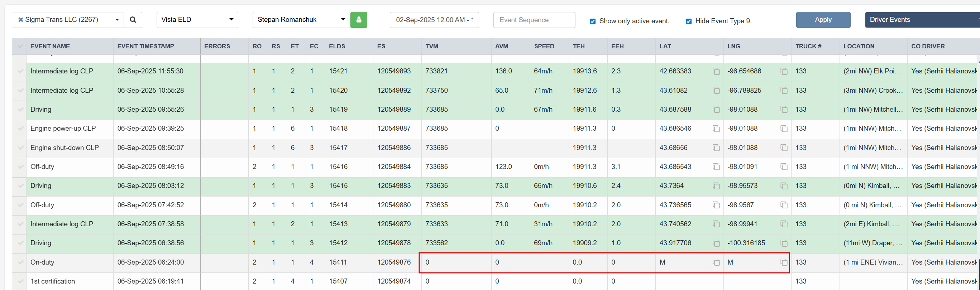Image resolution: width=980 pixels, height=290 pixels.
Task: Click location (2mi NW) Elk Poi…
Action: tap(873, 72)
